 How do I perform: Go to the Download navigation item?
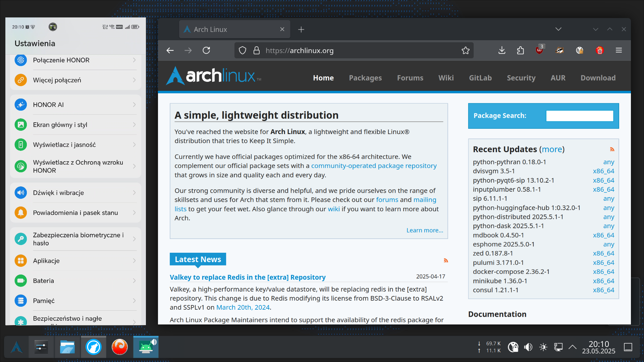598,78
